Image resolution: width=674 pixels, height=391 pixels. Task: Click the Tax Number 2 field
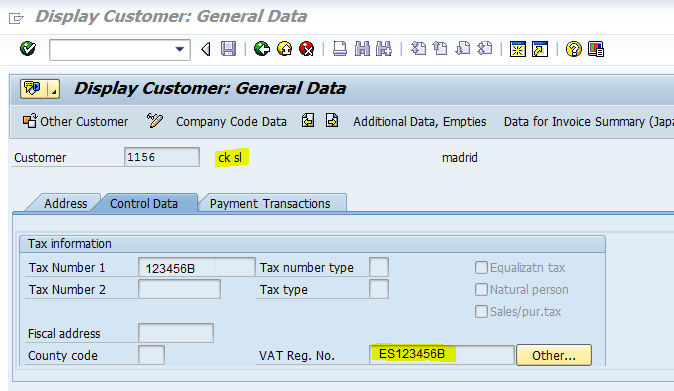tap(179, 289)
